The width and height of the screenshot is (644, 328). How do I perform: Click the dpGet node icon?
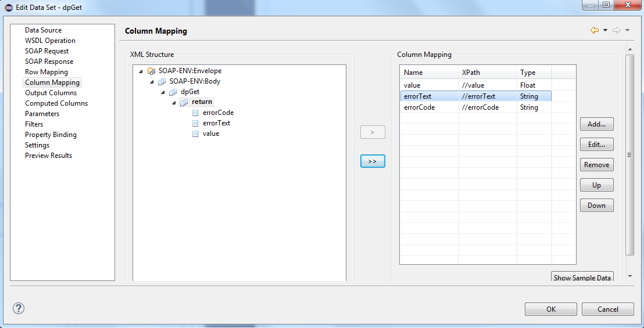coord(173,92)
